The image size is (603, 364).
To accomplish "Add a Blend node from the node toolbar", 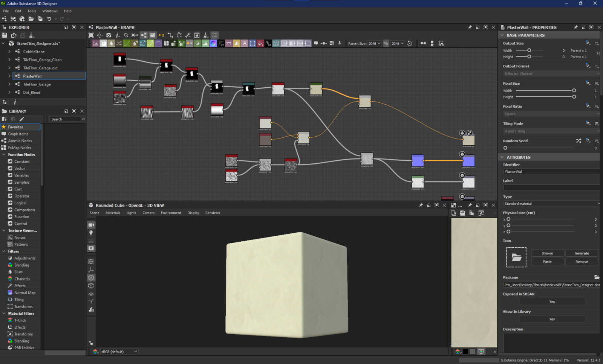I will click(x=103, y=43).
